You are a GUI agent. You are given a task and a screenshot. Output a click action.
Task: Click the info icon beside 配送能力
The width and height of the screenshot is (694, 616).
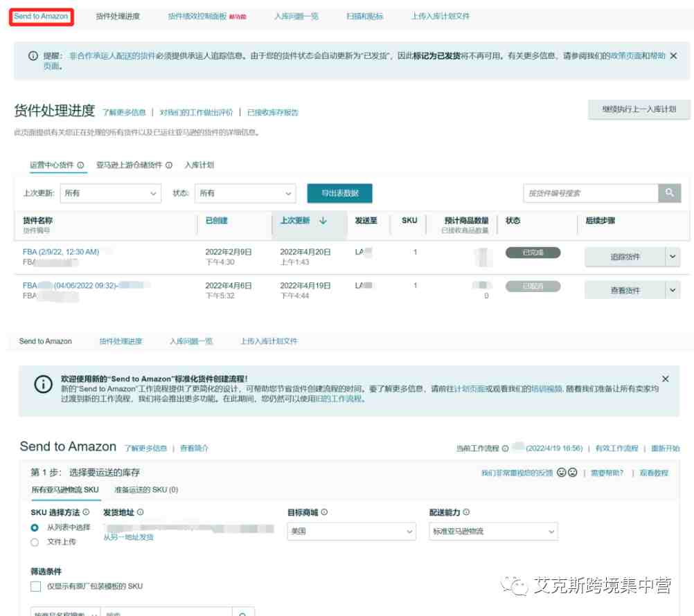click(x=466, y=511)
